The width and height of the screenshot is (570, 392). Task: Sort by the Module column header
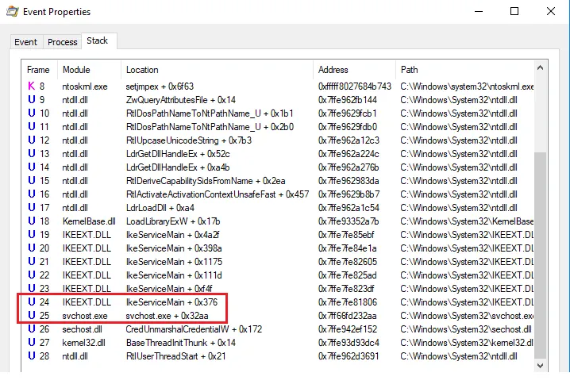tap(76, 70)
